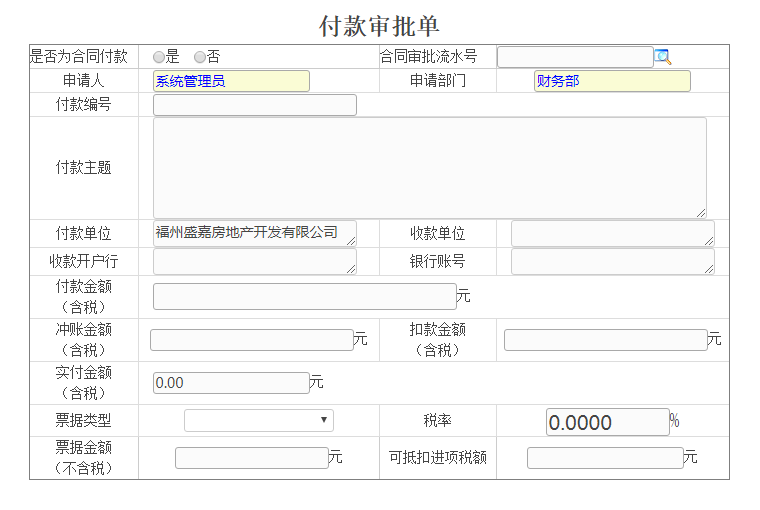Click the 付款金额（含税） input box
Screen dimensions: 760x510
coord(304,296)
